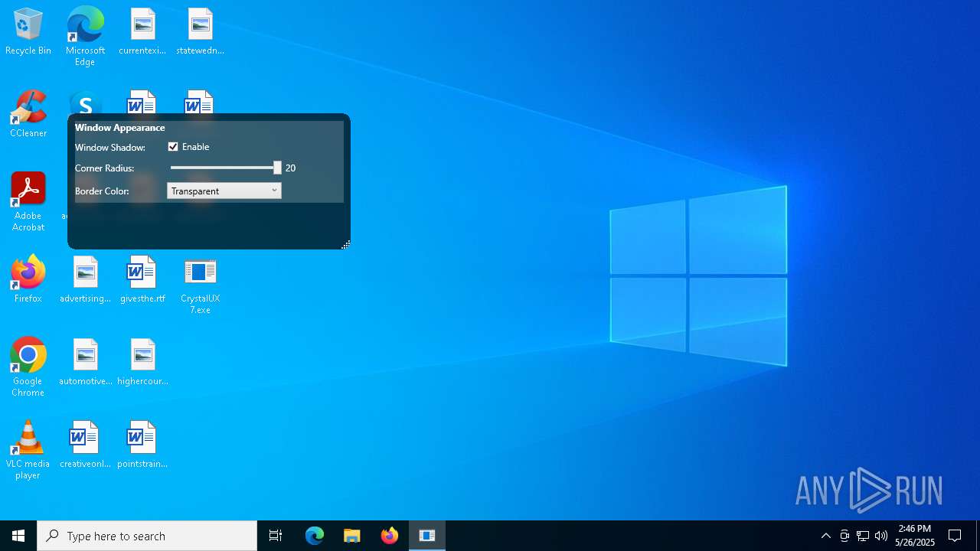Select the pointstrain... Word document
This screenshot has height=551, width=980.
tap(142, 445)
